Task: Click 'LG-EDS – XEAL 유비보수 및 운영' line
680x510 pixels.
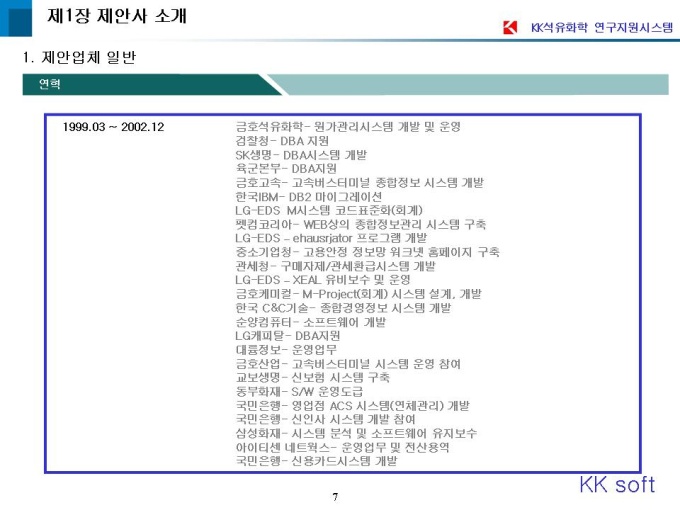Action: point(323,280)
